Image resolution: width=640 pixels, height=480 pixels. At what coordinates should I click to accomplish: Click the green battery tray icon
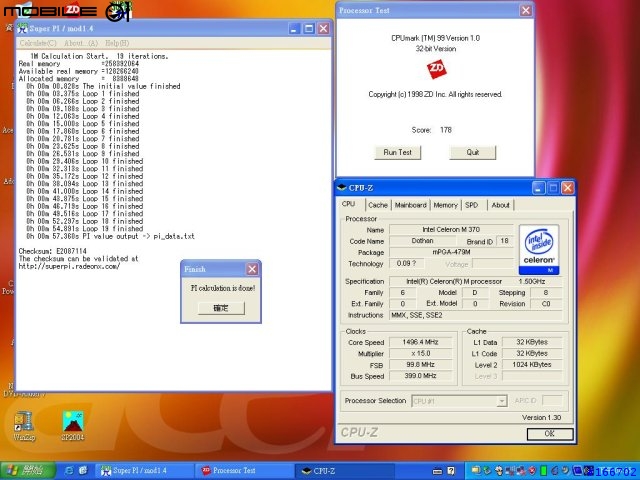pyautogui.click(x=544, y=471)
